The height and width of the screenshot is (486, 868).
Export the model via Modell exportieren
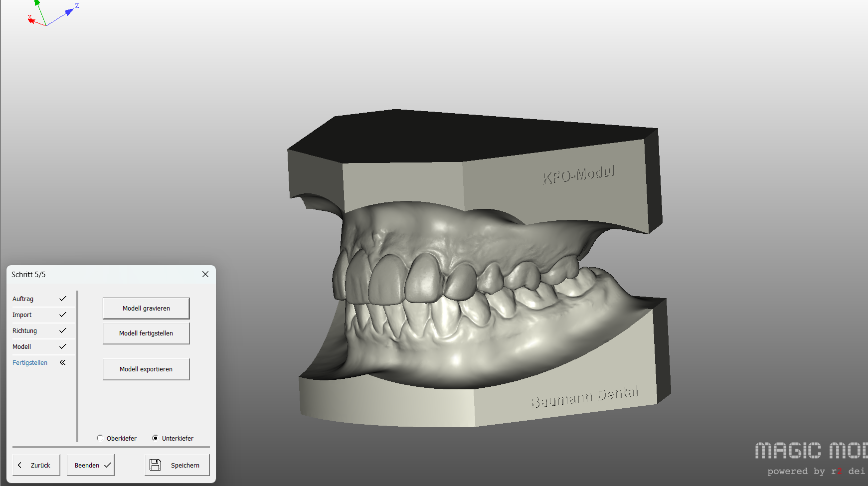146,369
